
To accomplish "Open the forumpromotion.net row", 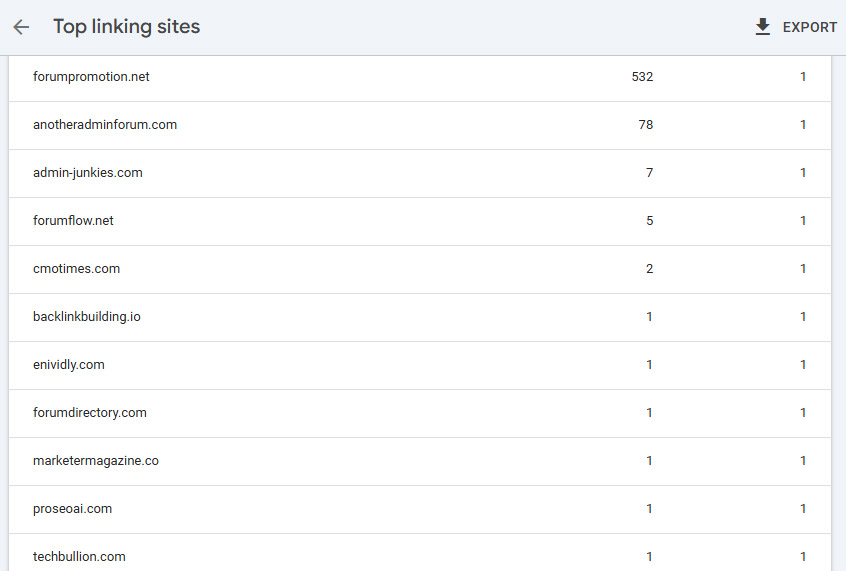I will point(420,78).
